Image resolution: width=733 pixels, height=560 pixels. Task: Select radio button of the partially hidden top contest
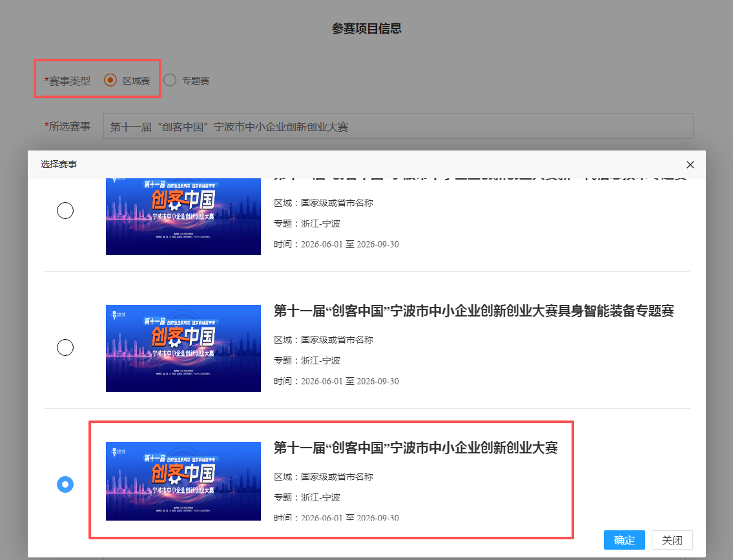click(65, 211)
